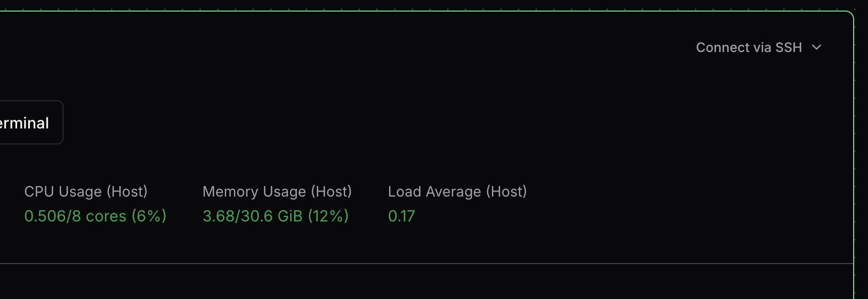Click the word cores in CPU value

[106, 216]
